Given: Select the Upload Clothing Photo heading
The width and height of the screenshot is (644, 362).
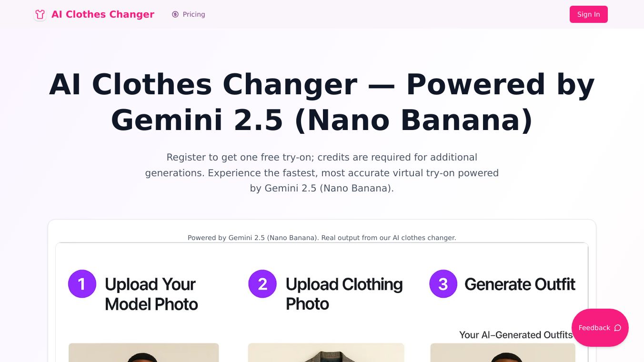Looking at the screenshot, I should [344, 294].
